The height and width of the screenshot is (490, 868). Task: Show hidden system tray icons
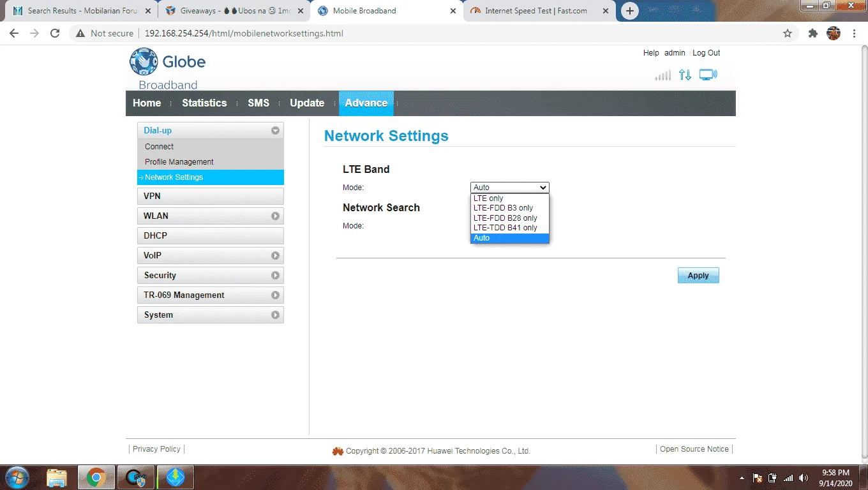[x=742, y=477]
